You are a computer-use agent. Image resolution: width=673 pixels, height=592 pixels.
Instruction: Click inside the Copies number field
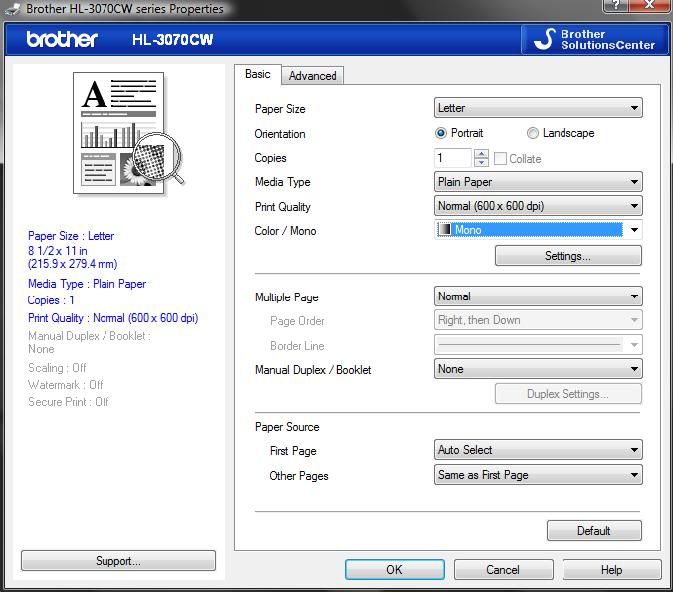[452, 158]
